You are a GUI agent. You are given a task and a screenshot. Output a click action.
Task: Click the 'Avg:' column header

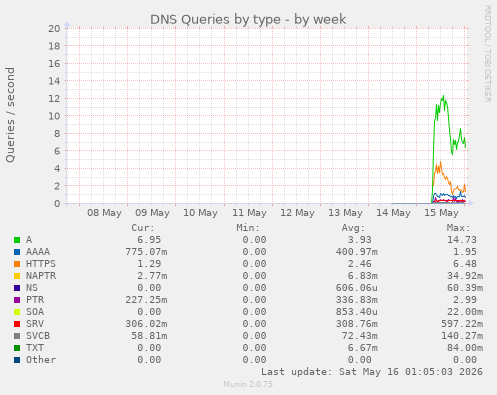[x=353, y=228]
